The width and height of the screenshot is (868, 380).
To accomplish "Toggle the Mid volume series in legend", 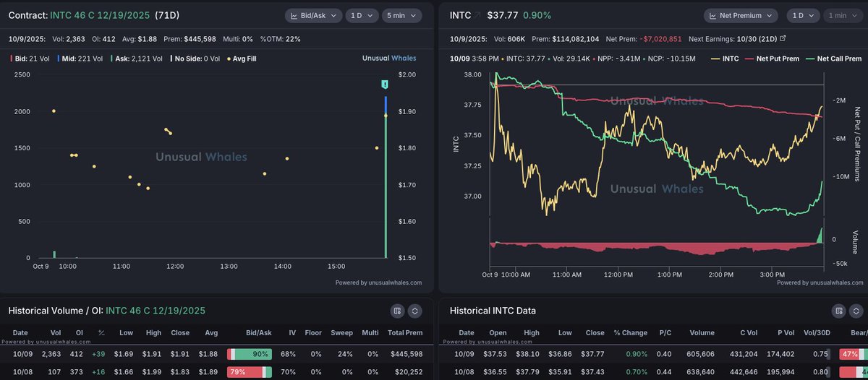I will pyautogui.click(x=80, y=59).
